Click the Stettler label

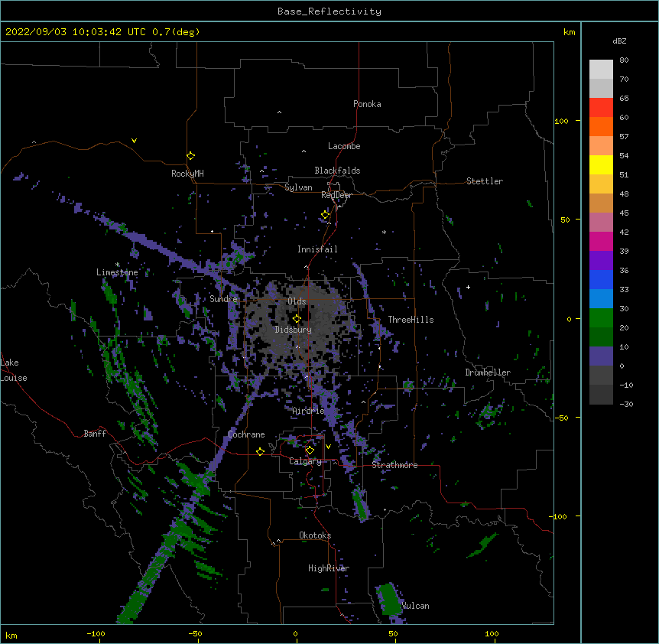485,181
